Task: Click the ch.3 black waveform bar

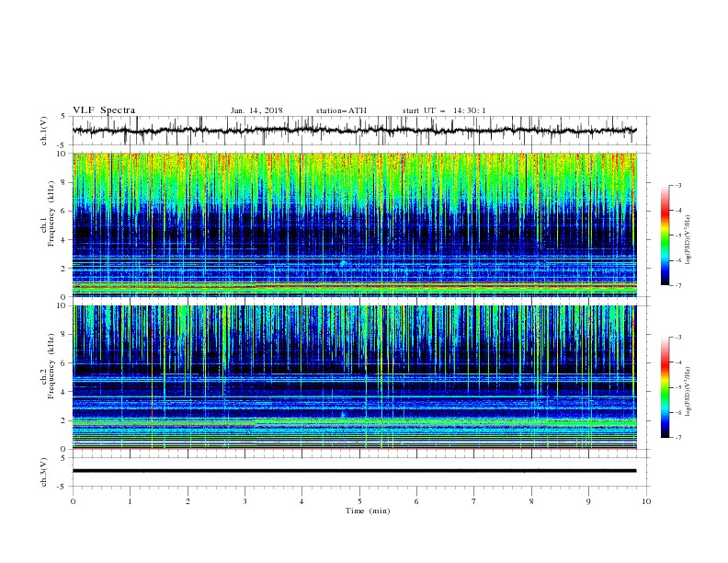Action: pyautogui.click(x=354, y=471)
